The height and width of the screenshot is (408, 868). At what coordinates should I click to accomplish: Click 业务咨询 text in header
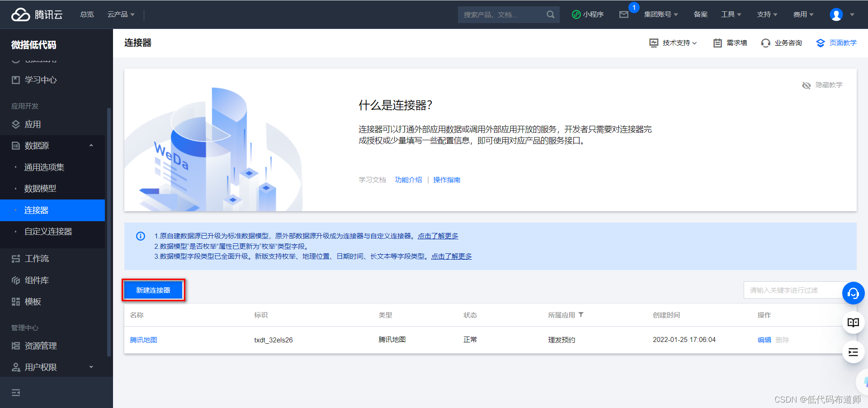coord(788,43)
